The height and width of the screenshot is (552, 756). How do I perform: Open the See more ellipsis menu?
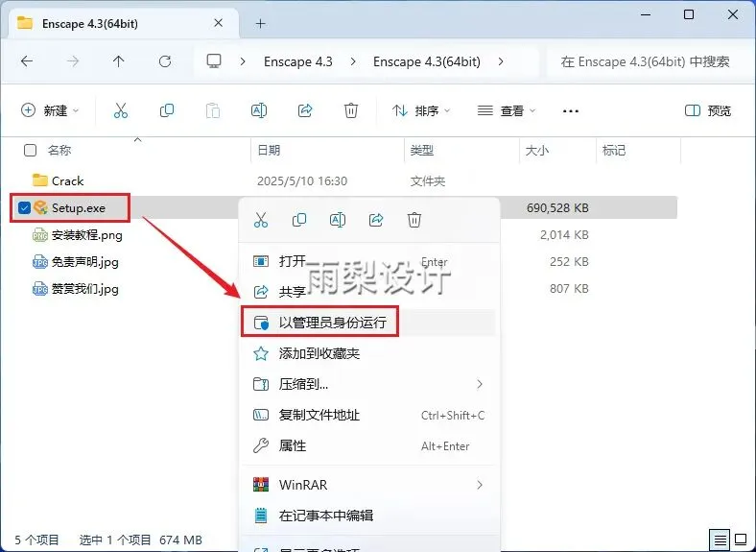point(571,111)
